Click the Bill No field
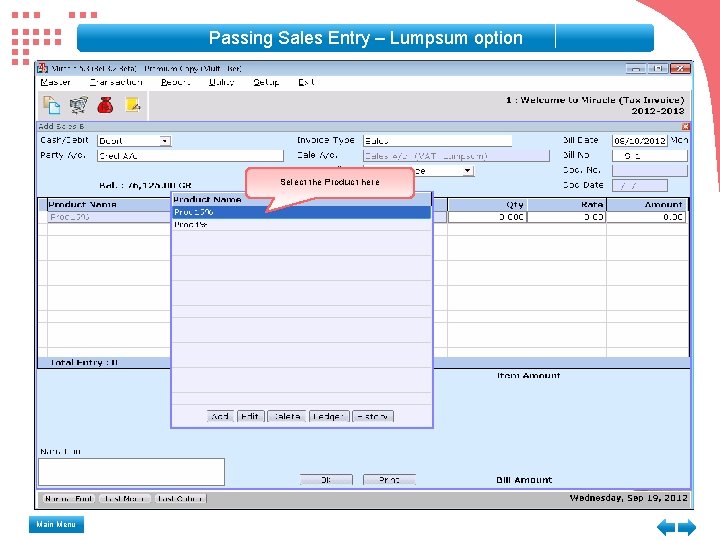This screenshot has height=540, width=720. (650, 156)
